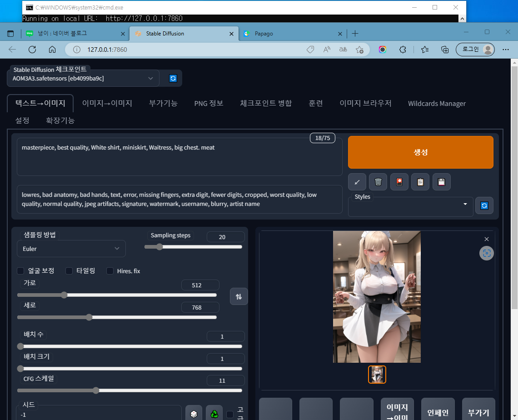This screenshot has width=518, height=420.
Task: Close the generated image preview
Action: pos(486,239)
